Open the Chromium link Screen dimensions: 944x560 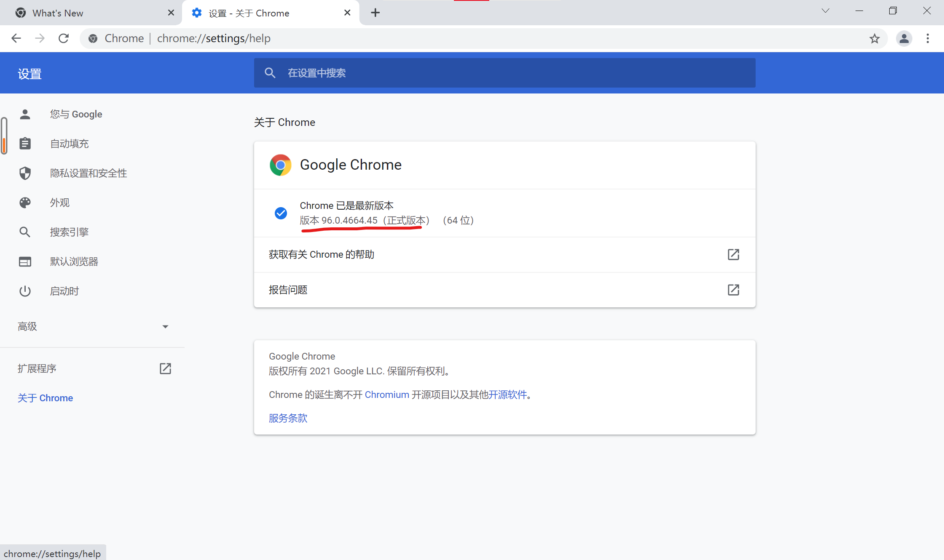[387, 395]
